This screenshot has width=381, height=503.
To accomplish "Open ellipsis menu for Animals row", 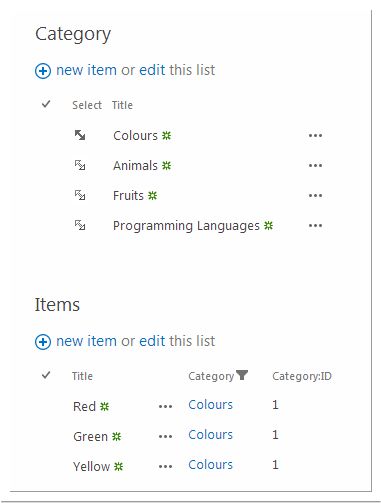I will [x=315, y=165].
